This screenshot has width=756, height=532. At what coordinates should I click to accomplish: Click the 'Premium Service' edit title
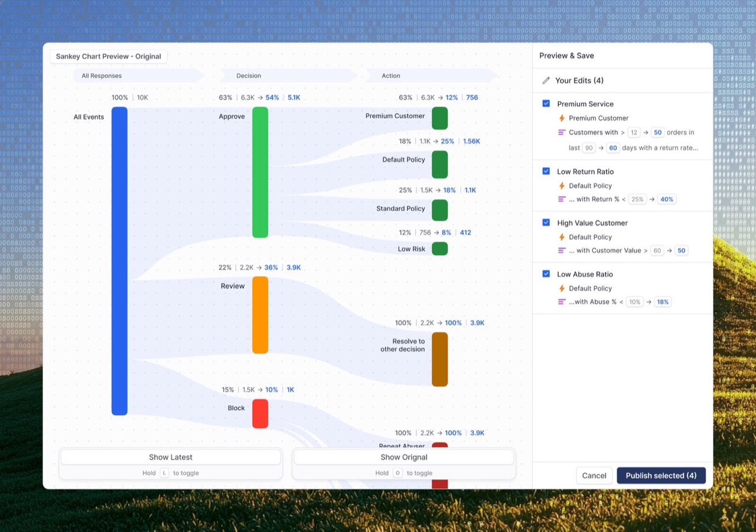point(585,104)
